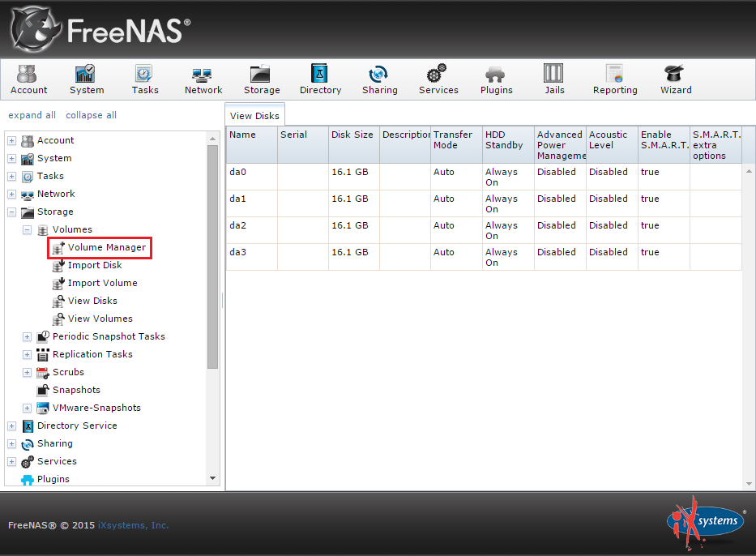Sort by the Serial column header
Screen dimensions: 756x556
coord(303,144)
